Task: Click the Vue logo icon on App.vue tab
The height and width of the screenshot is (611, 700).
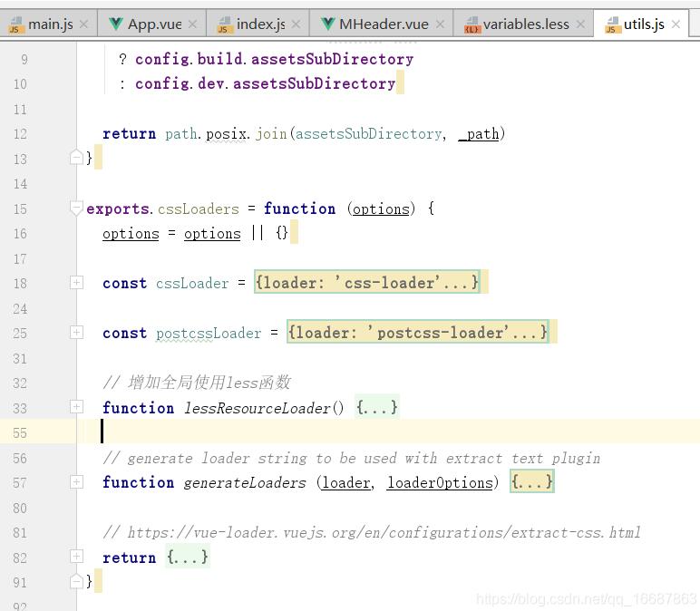Action: pos(116,24)
